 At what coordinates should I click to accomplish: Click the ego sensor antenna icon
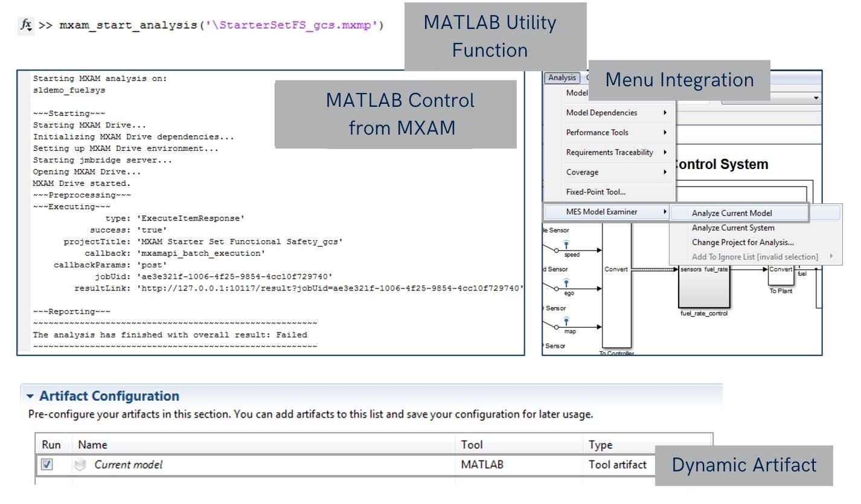(x=566, y=281)
